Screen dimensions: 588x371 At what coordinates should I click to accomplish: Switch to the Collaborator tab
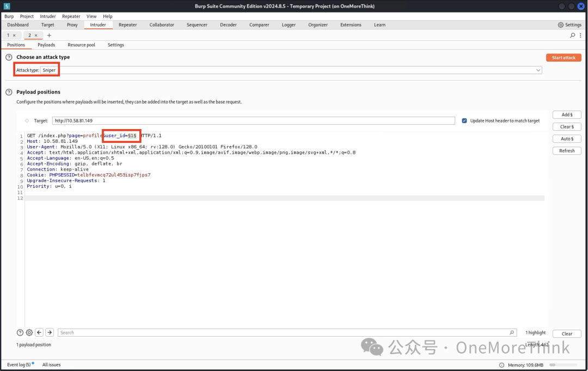click(162, 25)
